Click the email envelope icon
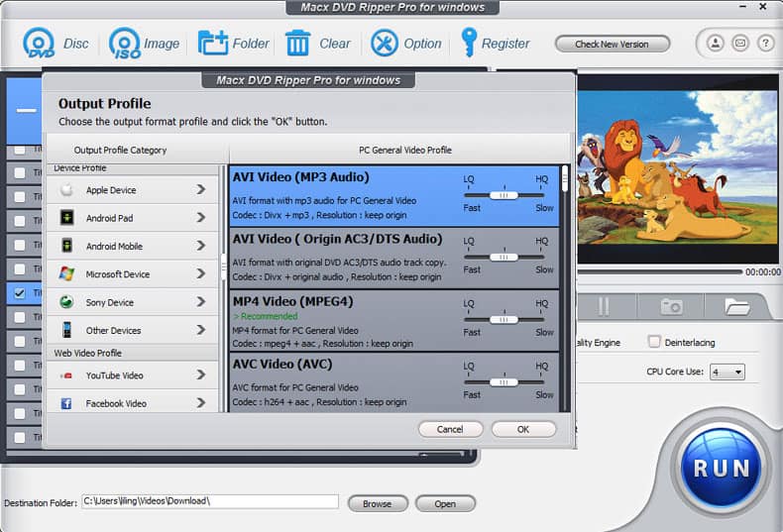 pyautogui.click(x=740, y=44)
